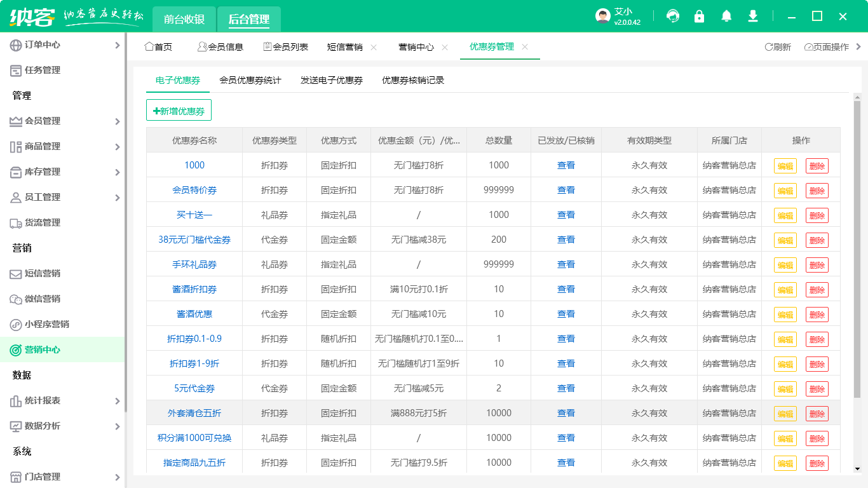
Task: Click the 新增优惠券 button
Action: click(x=179, y=110)
